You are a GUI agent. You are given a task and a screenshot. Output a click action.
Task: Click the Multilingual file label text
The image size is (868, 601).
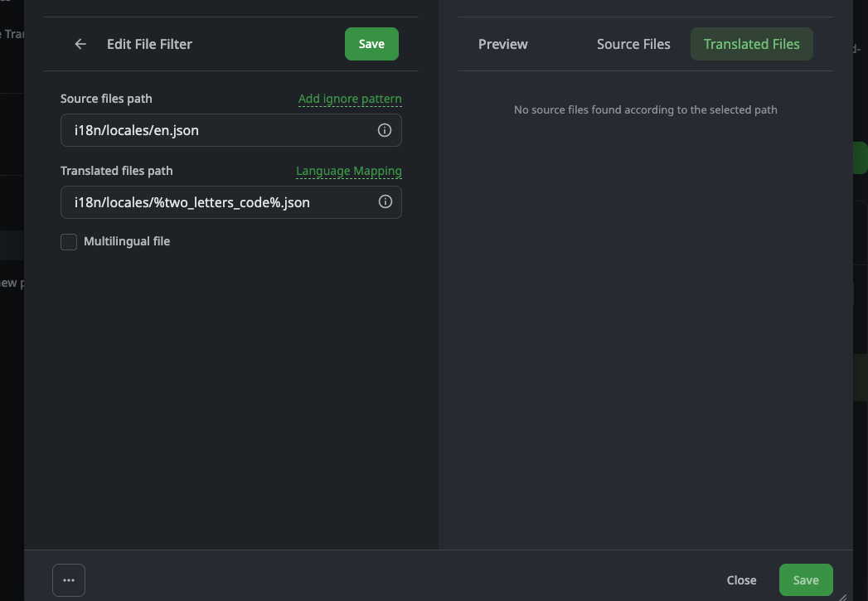coord(127,241)
